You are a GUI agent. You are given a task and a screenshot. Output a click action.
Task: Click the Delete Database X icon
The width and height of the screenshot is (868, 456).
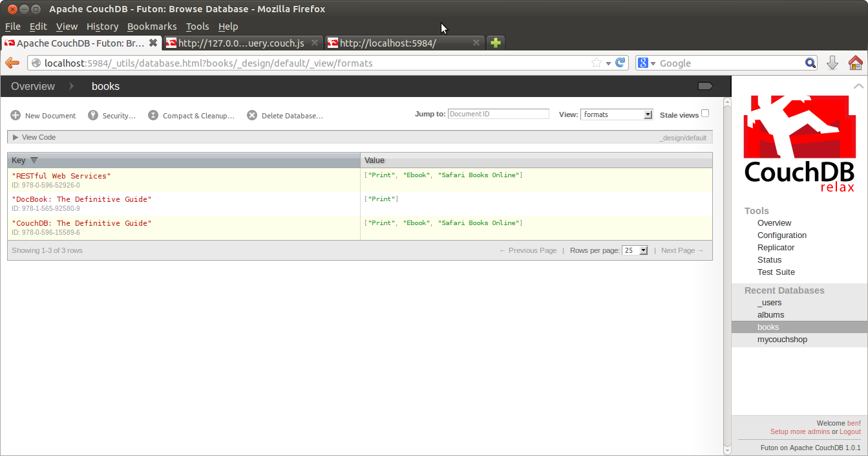pyautogui.click(x=252, y=116)
